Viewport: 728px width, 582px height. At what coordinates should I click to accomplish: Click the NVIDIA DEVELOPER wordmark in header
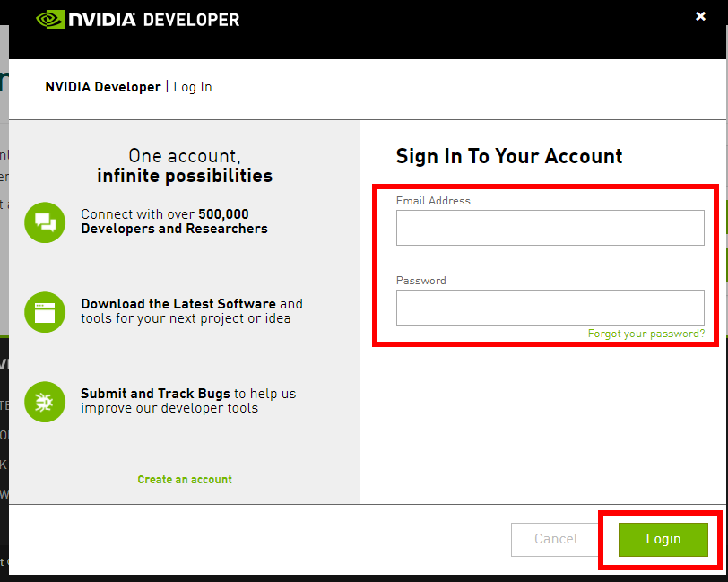coord(154,20)
